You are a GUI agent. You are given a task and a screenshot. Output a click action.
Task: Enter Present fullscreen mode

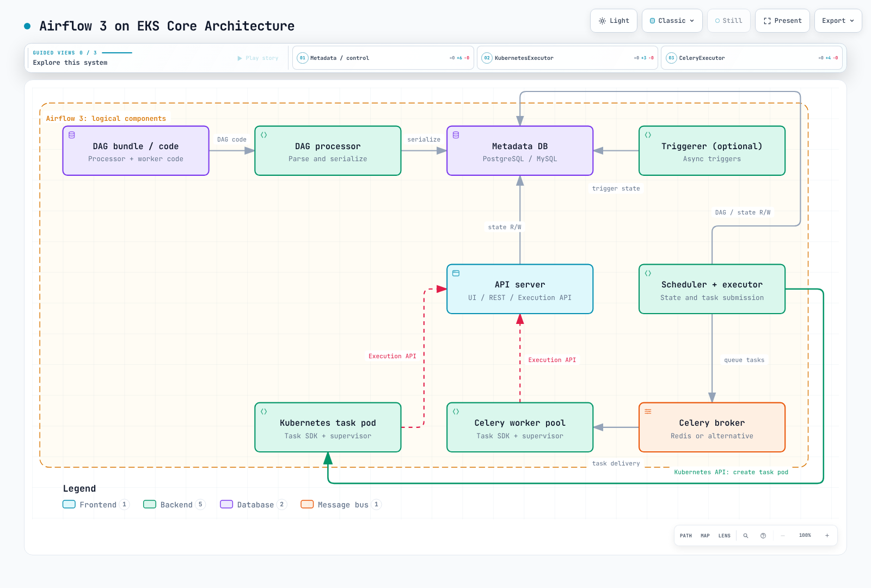tap(782, 21)
